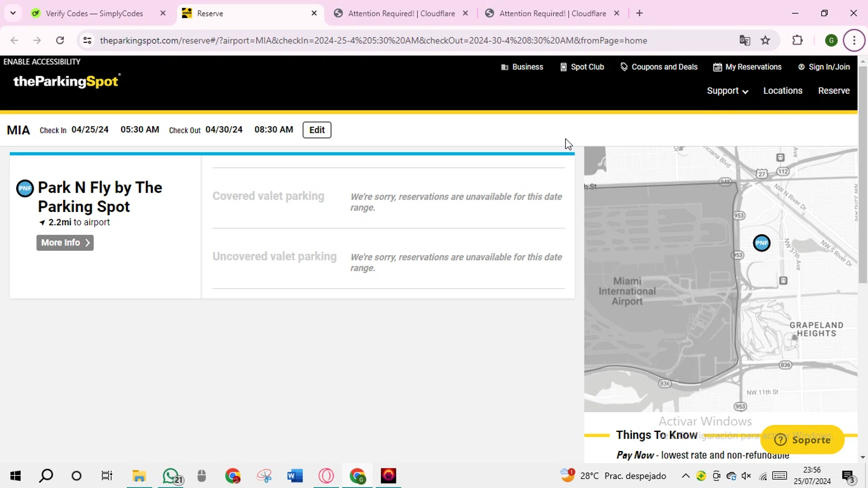Click the Park N Fly by The Parking Spot title
The image size is (868, 488).
click(100, 197)
